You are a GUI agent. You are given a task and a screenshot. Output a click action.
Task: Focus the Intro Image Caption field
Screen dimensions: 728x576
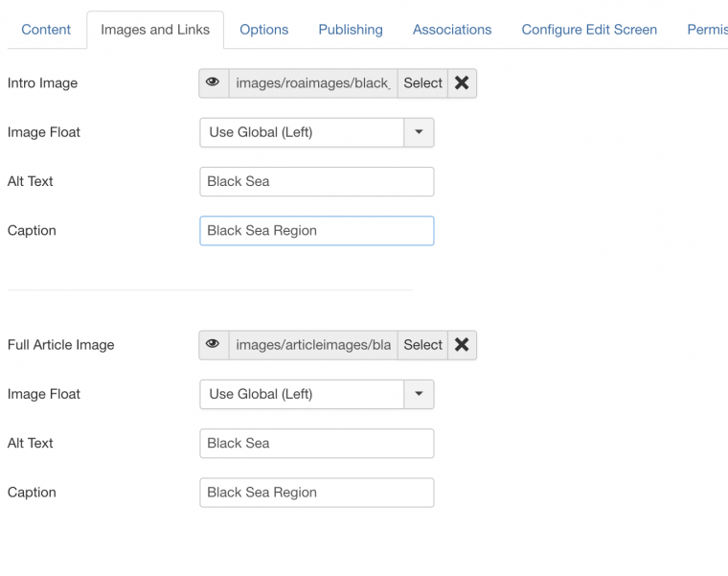pyautogui.click(x=316, y=231)
